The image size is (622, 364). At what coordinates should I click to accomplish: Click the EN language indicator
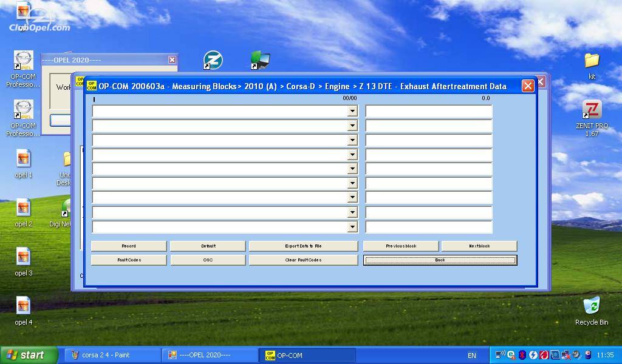tap(471, 356)
